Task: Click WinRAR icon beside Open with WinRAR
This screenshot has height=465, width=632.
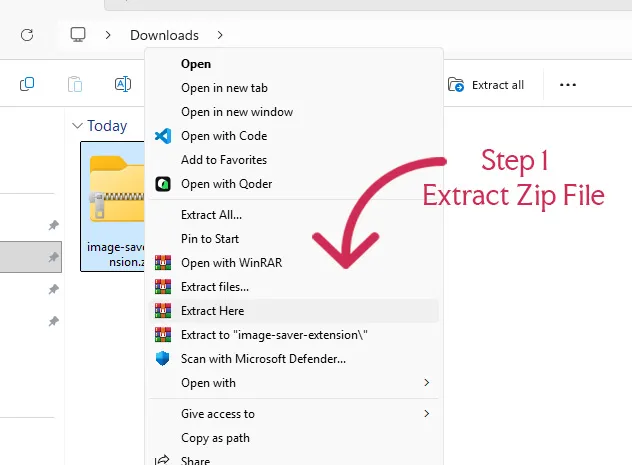Action: pos(163,263)
